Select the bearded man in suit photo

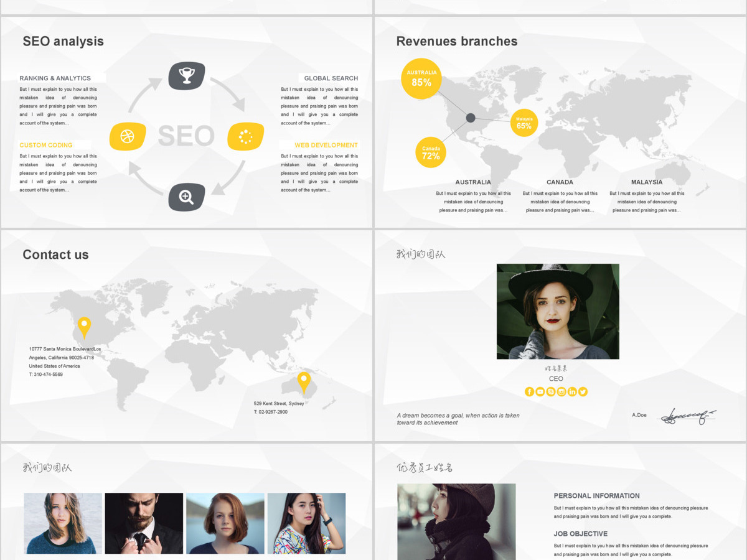(144, 523)
